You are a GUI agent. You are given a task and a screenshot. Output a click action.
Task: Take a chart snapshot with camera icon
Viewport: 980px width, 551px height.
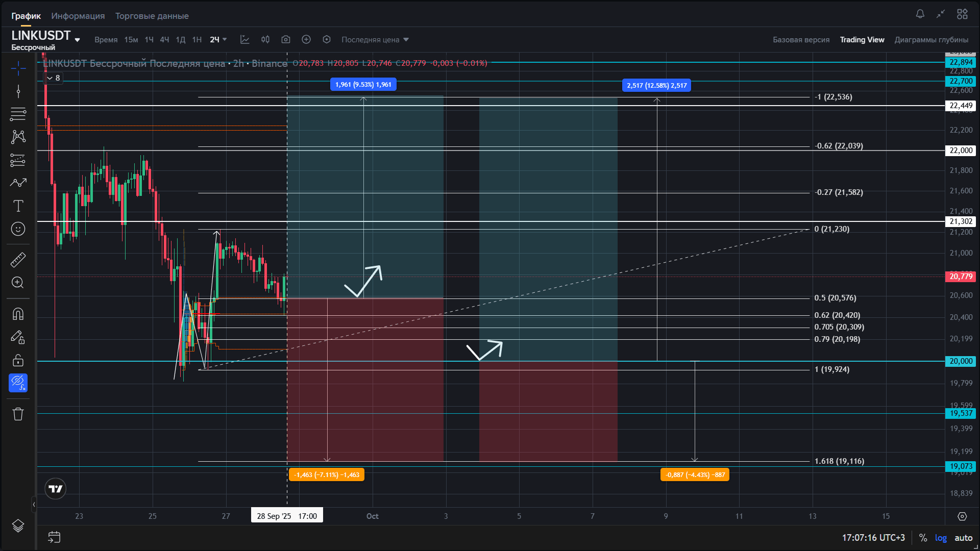(286, 39)
